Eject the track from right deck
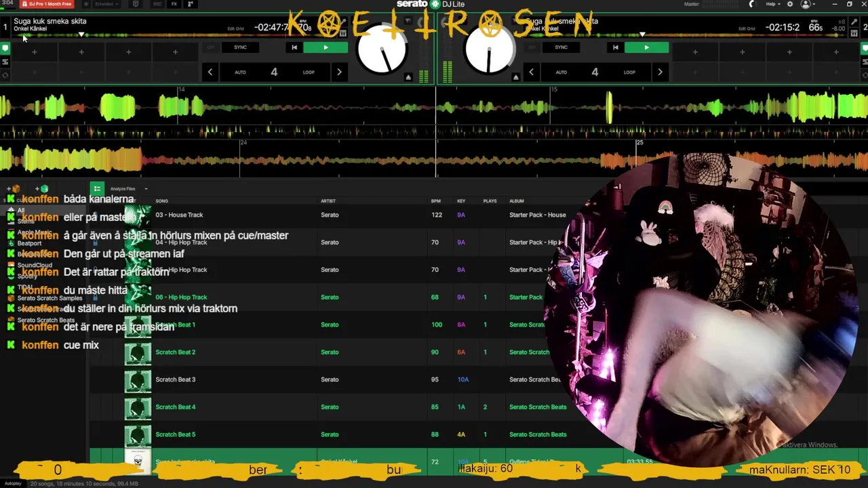 tap(515, 77)
